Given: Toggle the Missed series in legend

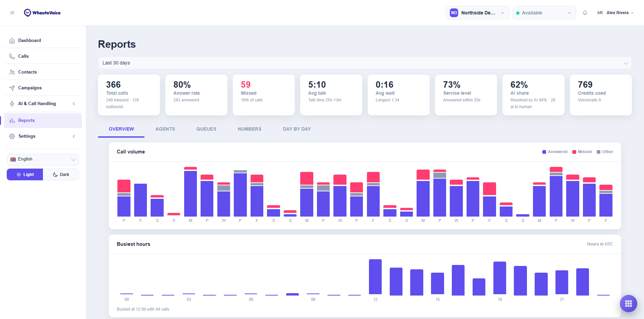Looking at the screenshot, I should 582,152.
